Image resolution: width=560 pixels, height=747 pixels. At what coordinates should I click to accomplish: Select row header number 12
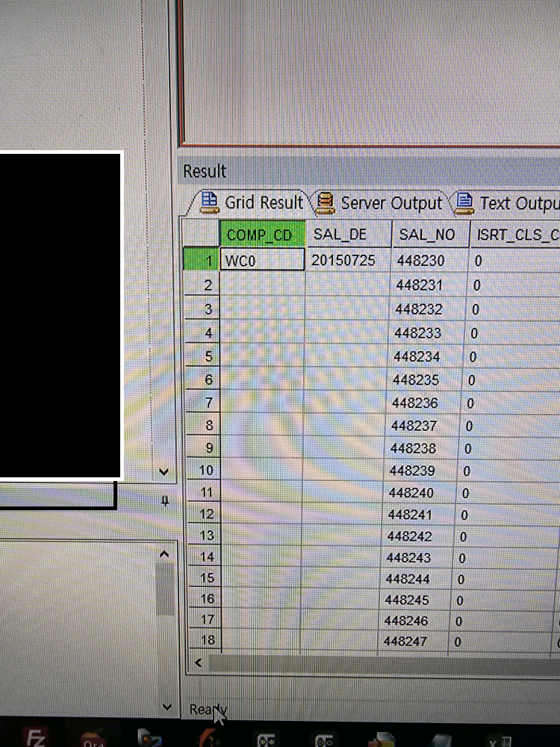pos(205,515)
